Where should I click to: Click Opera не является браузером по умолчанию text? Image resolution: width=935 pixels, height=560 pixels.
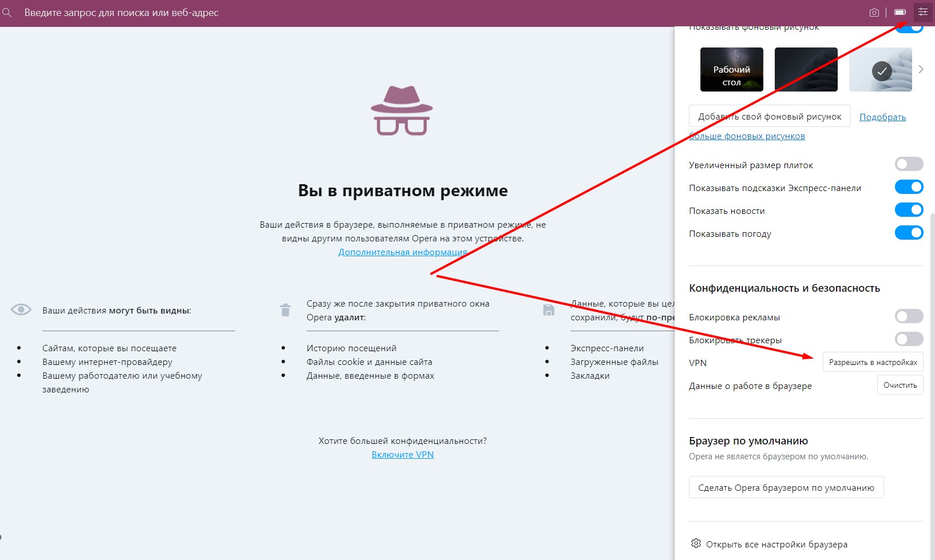(778, 456)
